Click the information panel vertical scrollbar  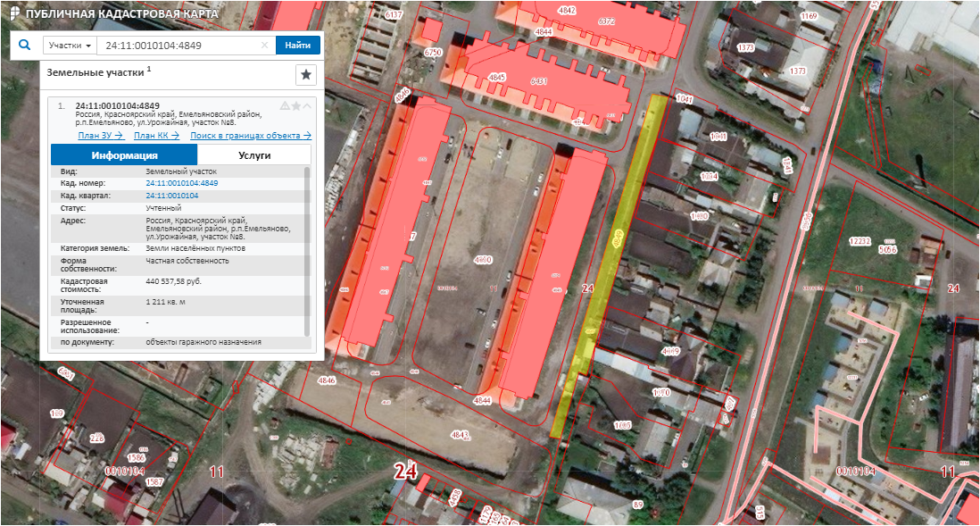(308, 250)
